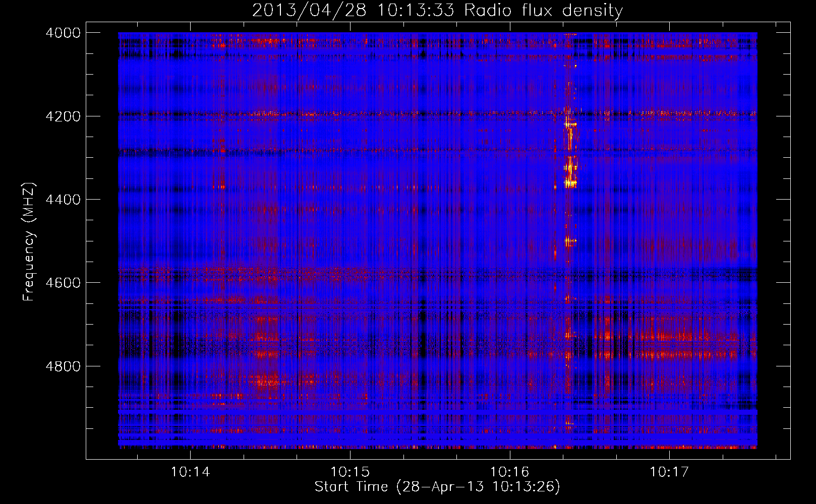Click the 4400 frequency axis label
This screenshot has height=504, width=816.
63,200
